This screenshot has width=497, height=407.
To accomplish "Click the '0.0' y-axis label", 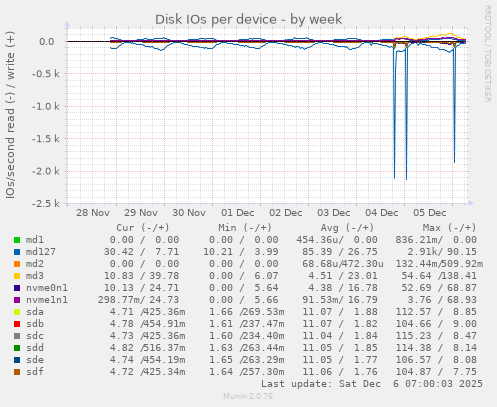I will coord(47,42).
